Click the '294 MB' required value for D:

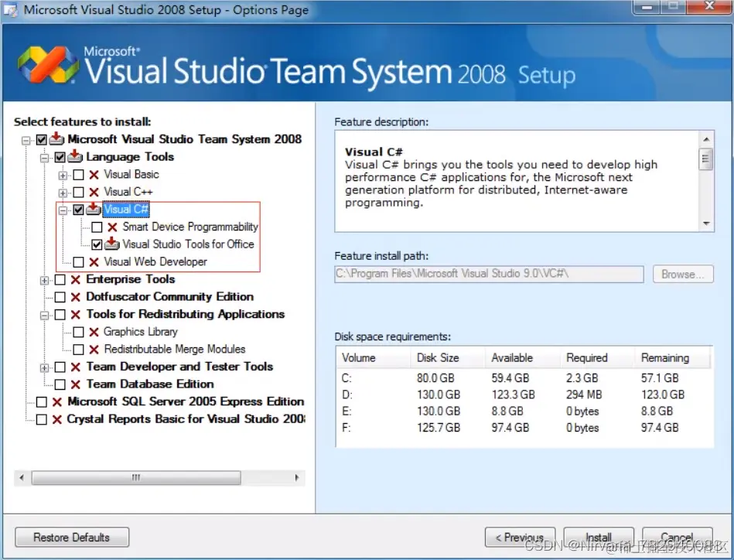click(584, 394)
